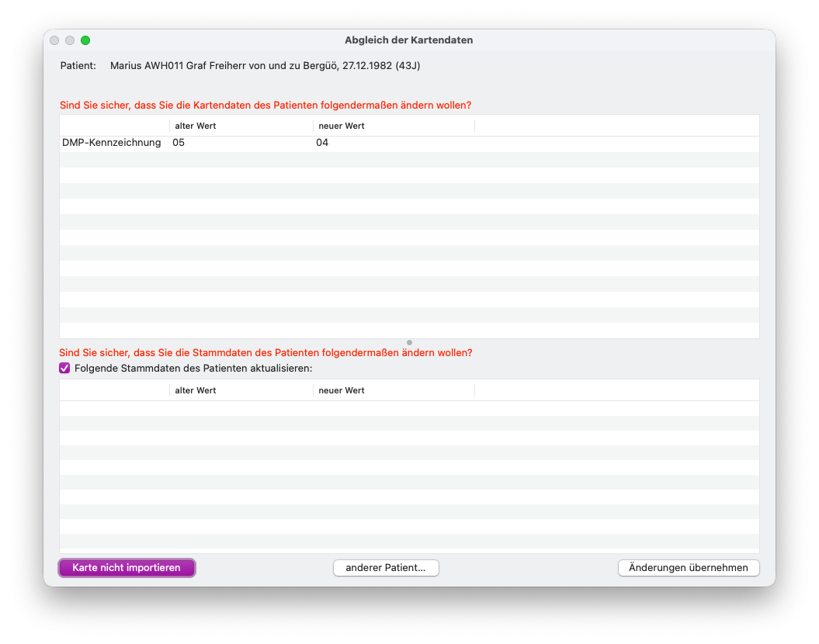Image resolution: width=819 pixels, height=644 pixels.
Task: Open the 'anderer Patient...' dialog
Action: coord(386,568)
